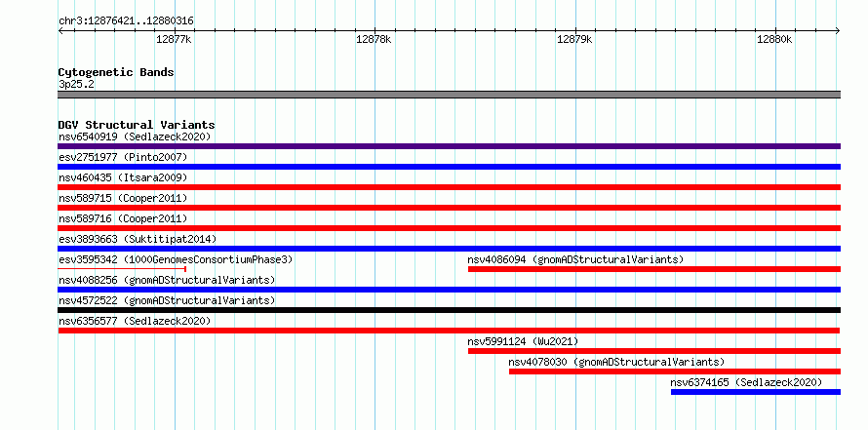This screenshot has height=430, width=868.
Task: Select the thin red esv3595342 variant line
Action: (122, 269)
